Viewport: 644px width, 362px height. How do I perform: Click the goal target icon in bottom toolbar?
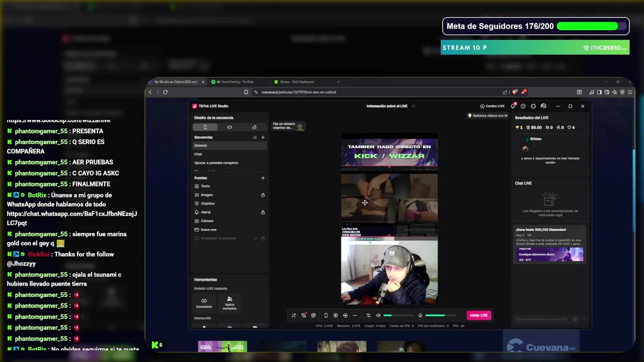point(313,315)
